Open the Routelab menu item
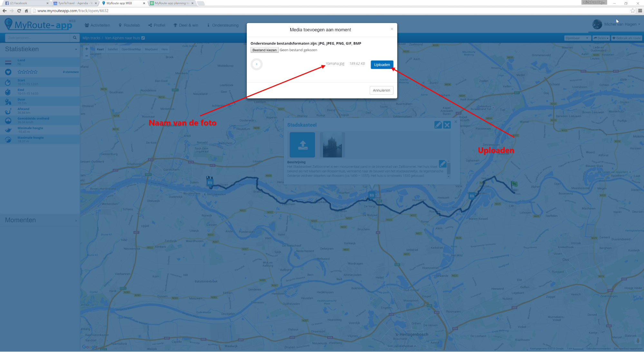Viewport: 644px width, 352px height. (x=129, y=25)
